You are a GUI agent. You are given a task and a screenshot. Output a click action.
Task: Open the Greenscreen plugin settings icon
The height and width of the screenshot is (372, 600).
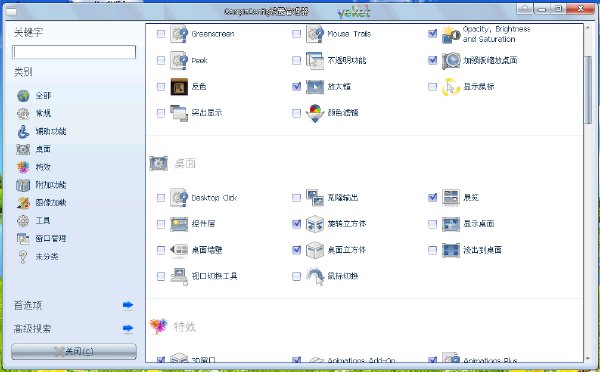point(179,34)
